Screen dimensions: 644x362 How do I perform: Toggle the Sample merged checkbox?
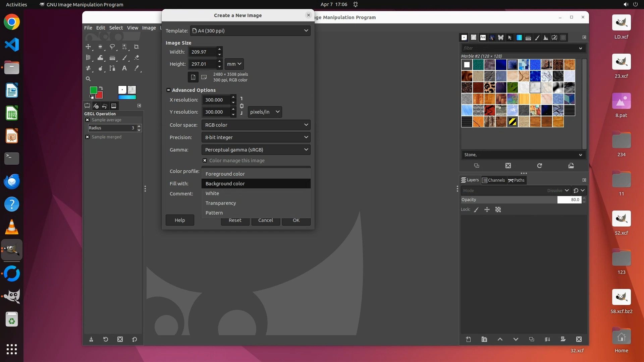point(88,137)
